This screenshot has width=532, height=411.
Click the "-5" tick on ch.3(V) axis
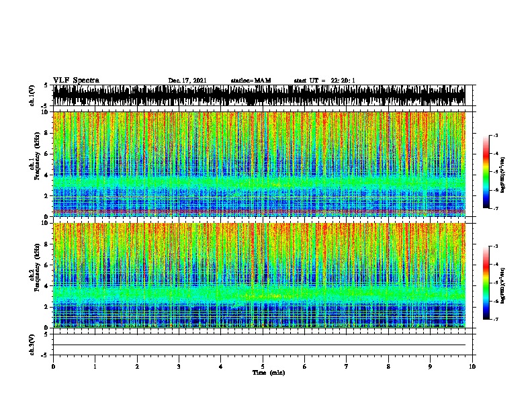pyautogui.click(x=45, y=355)
